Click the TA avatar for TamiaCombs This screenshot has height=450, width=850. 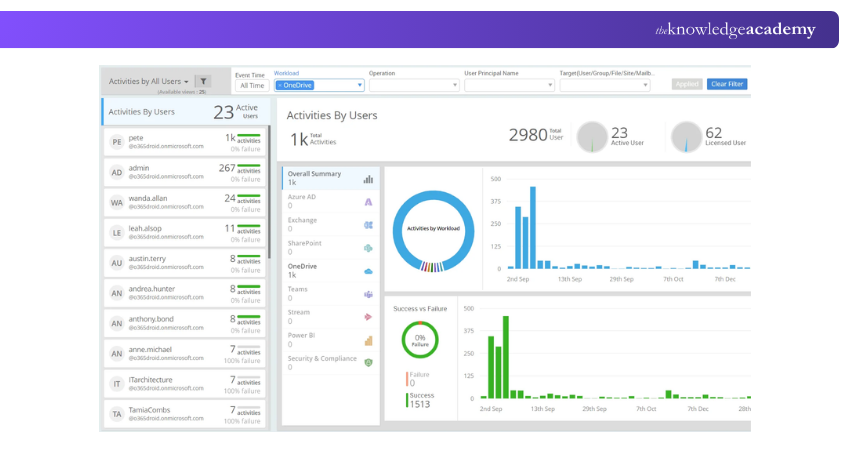coord(117,415)
